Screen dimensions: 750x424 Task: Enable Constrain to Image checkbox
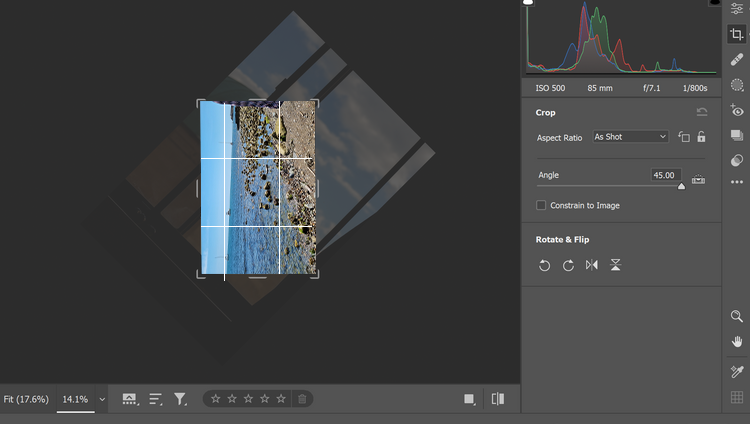(x=542, y=205)
